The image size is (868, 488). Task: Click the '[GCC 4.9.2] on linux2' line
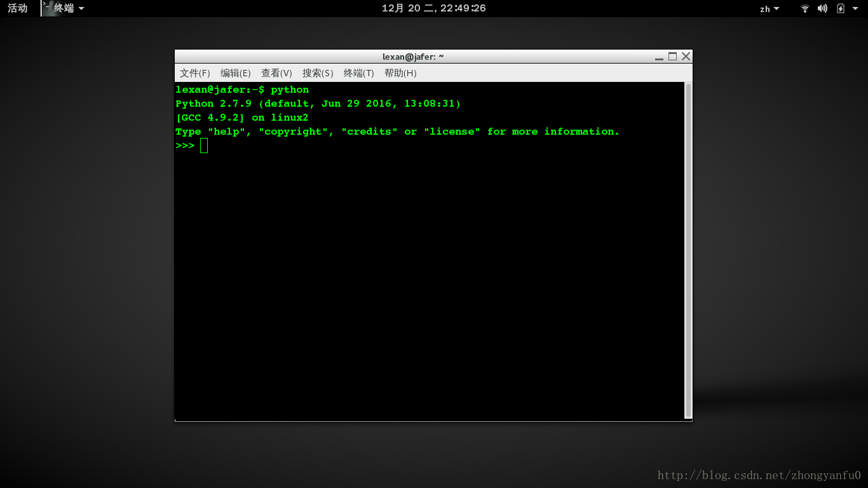tap(242, 118)
